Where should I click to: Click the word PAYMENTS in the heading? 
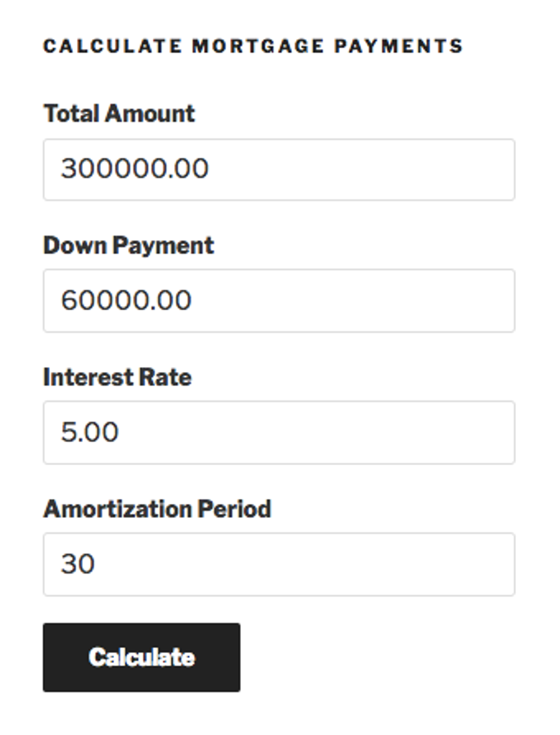tap(399, 46)
